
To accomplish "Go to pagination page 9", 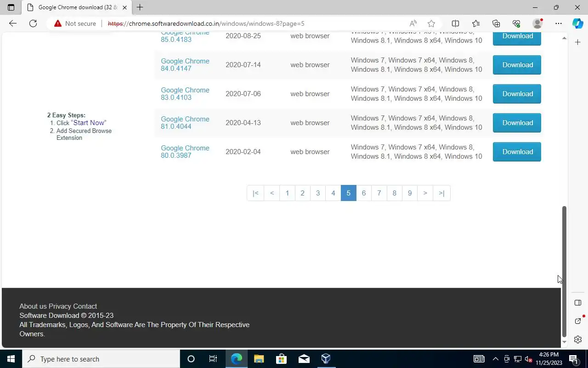I will (x=410, y=193).
